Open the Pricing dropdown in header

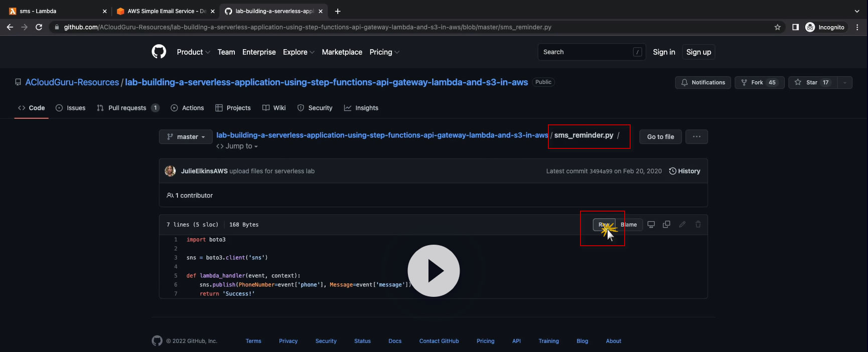[384, 52]
